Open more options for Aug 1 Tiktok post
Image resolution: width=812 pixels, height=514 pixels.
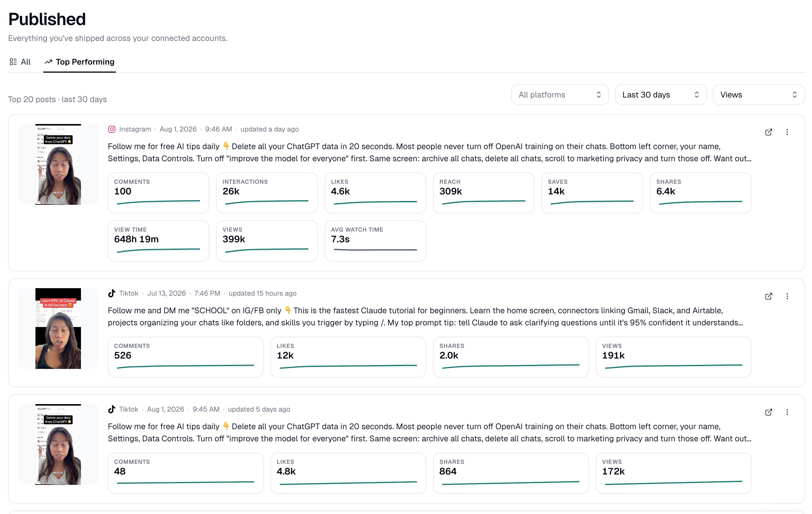click(787, 412)
